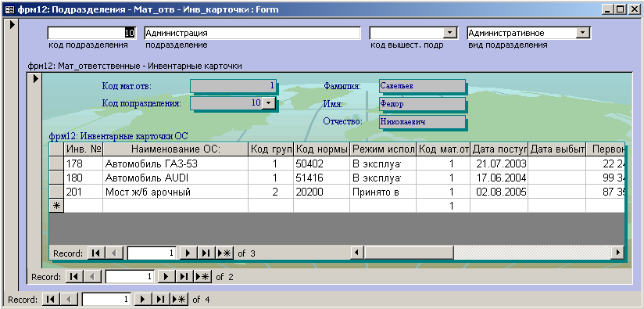The width and height of the screenshot is (644, 309).
Task: Select date cell 17.06.2004
Action: (499, 178)
